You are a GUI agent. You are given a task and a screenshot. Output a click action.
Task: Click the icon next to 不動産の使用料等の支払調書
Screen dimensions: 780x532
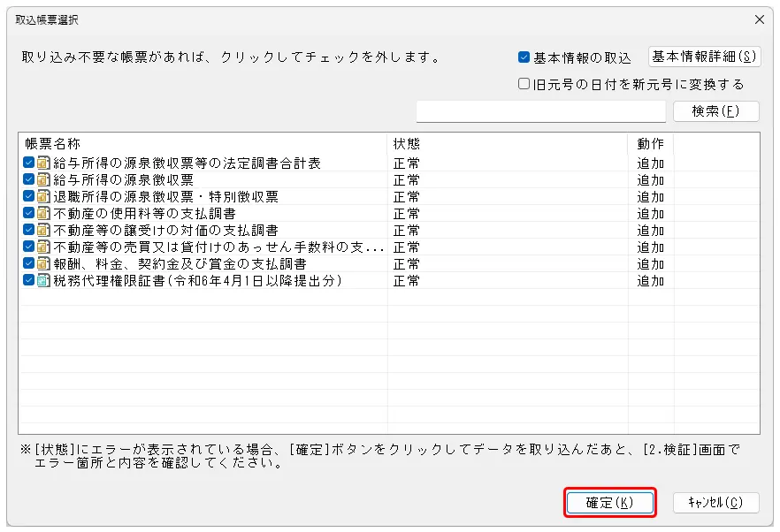(x=43, y=213)
